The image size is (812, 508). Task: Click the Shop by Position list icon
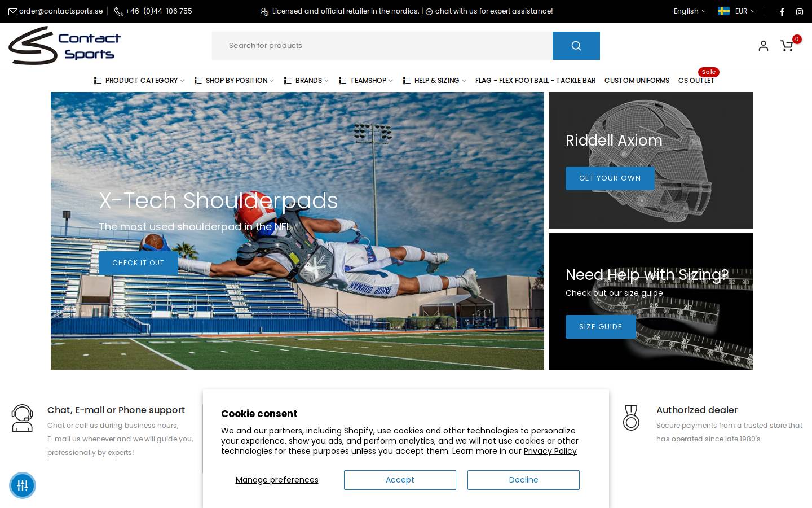coord(198,81)
